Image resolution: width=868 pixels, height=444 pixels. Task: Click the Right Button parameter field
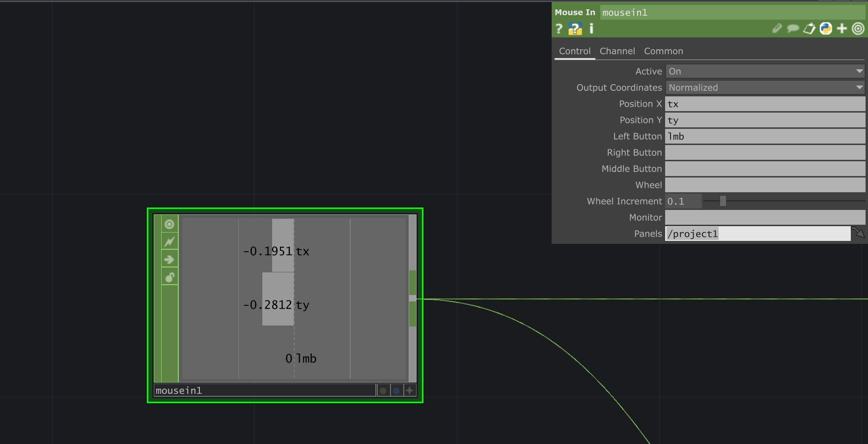[765, 152]
